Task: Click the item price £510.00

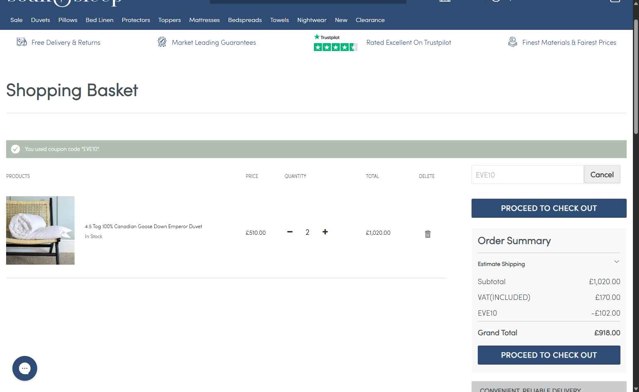Action: (256, 233)
